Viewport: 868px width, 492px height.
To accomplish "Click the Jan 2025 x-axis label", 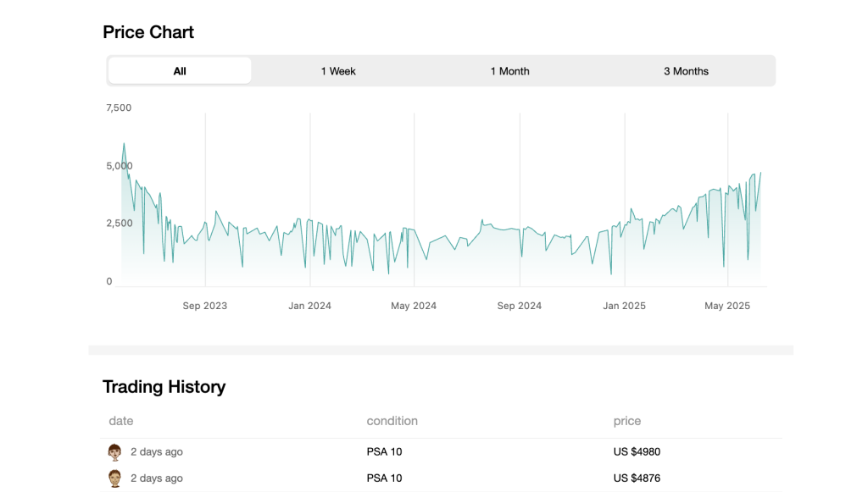I will (x=624, y=306).
